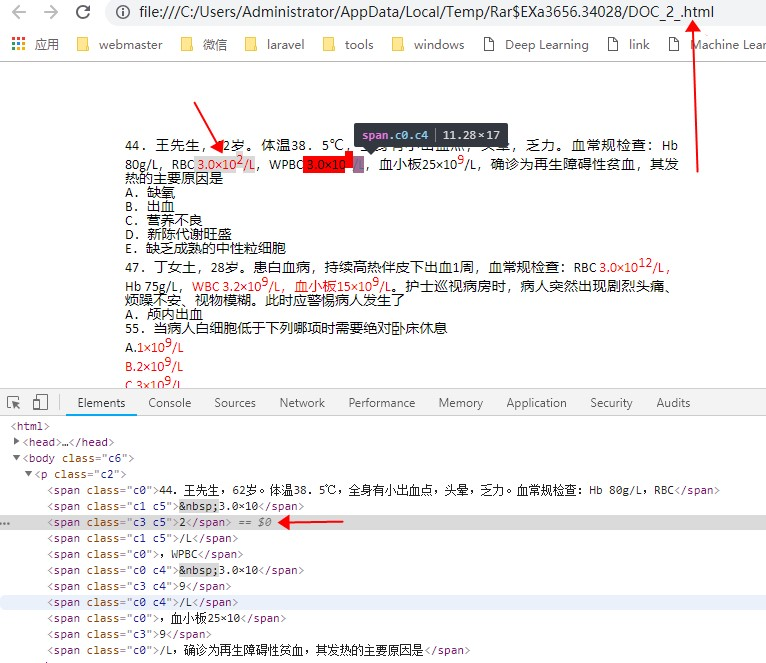Click answer option A. 缺氧
The image size is (766, 663).
point(150,192)
